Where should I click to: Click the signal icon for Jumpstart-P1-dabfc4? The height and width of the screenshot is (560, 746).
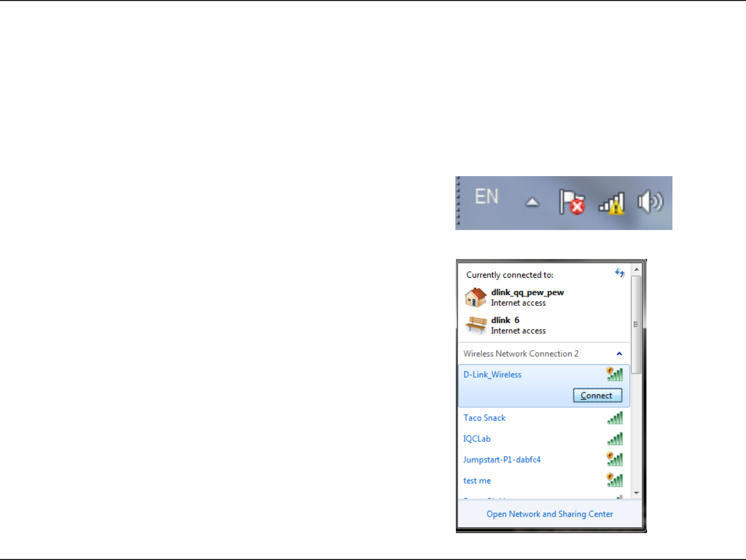[x=615, y=459]
